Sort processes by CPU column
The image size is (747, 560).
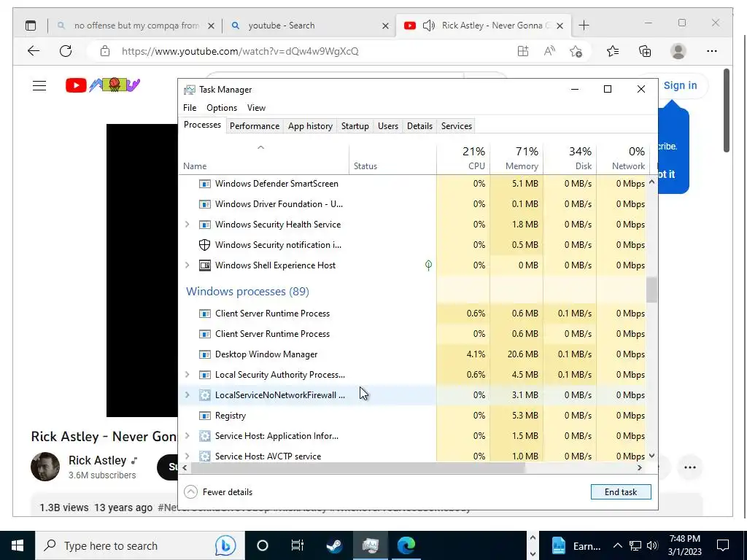(x=463, y=158)
